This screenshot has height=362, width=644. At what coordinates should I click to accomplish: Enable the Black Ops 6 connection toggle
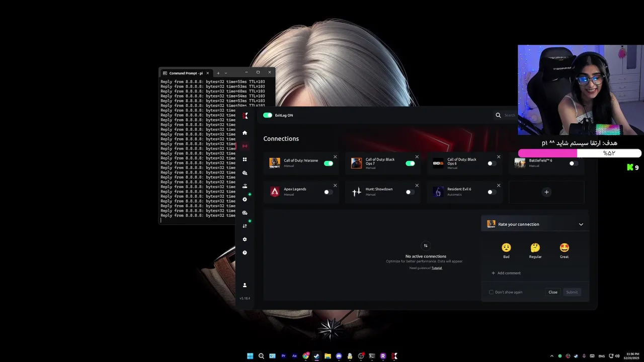coord(492,163)
